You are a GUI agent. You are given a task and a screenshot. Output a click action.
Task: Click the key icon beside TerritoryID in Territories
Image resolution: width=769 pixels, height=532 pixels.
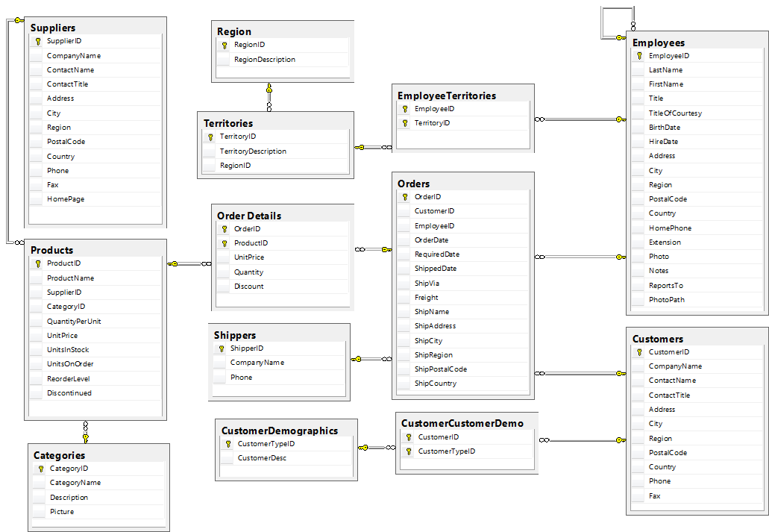coord(210,137)
